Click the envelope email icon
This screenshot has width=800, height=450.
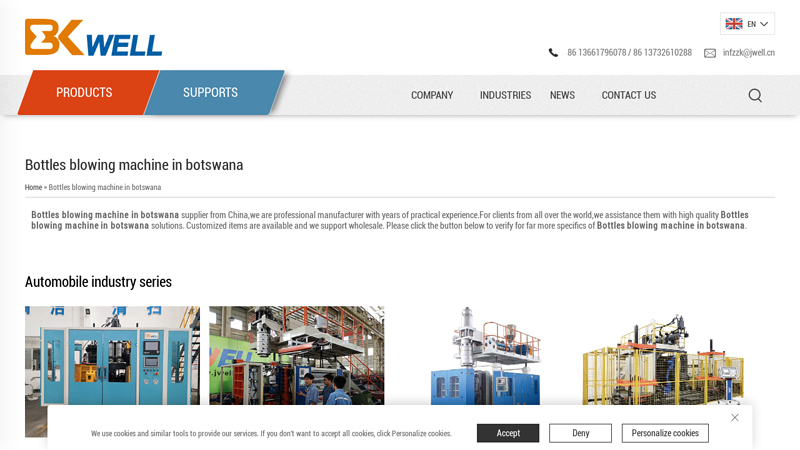(710, 53)
